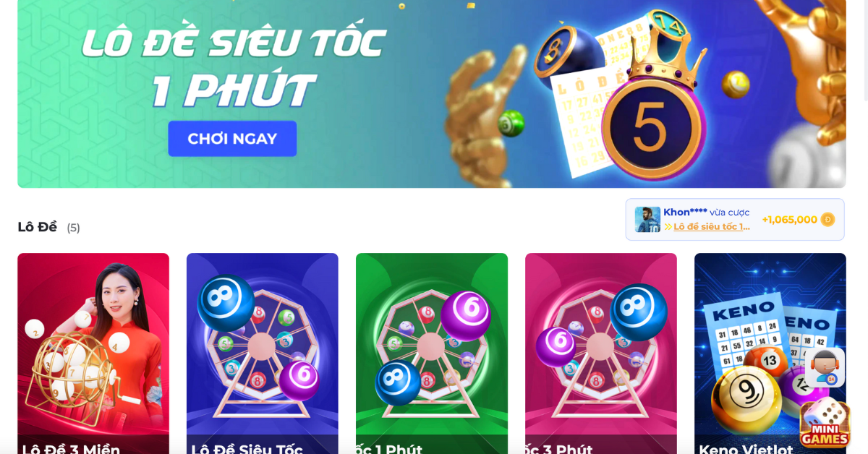
Task: Click the double-chevron arrow in bet notification
Action: [x=668, y=227]
